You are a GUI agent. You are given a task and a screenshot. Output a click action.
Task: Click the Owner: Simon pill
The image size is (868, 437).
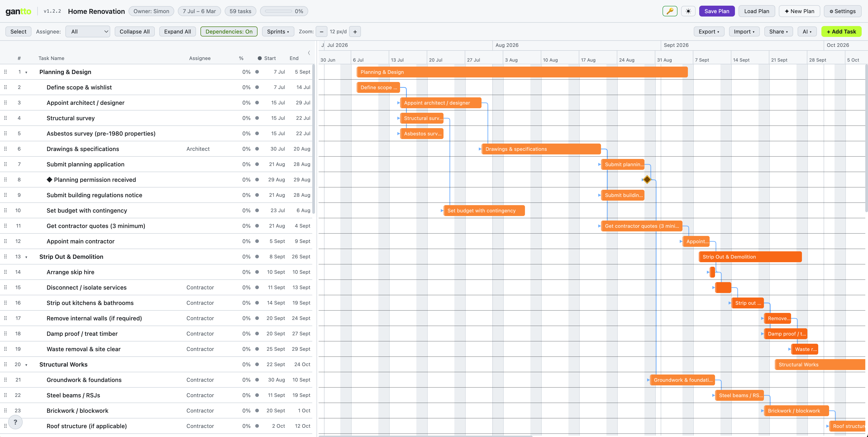151,11
